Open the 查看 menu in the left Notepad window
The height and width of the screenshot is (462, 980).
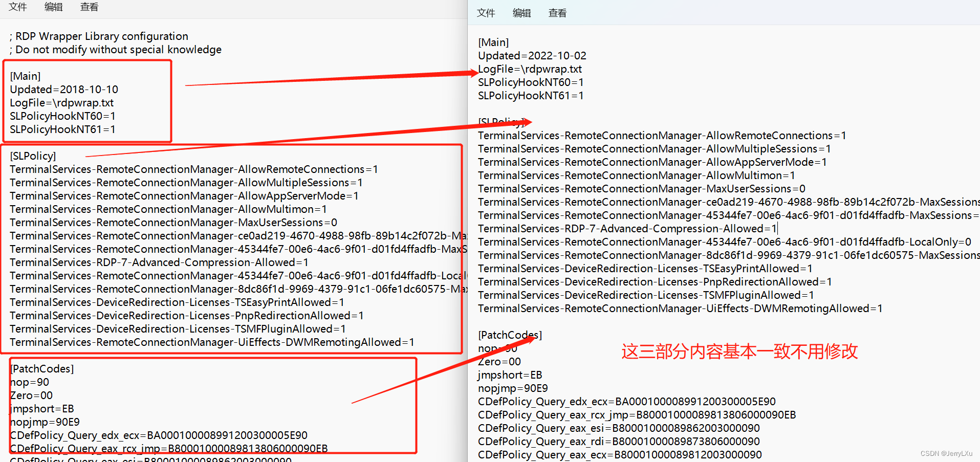click(x=90, y=7)
